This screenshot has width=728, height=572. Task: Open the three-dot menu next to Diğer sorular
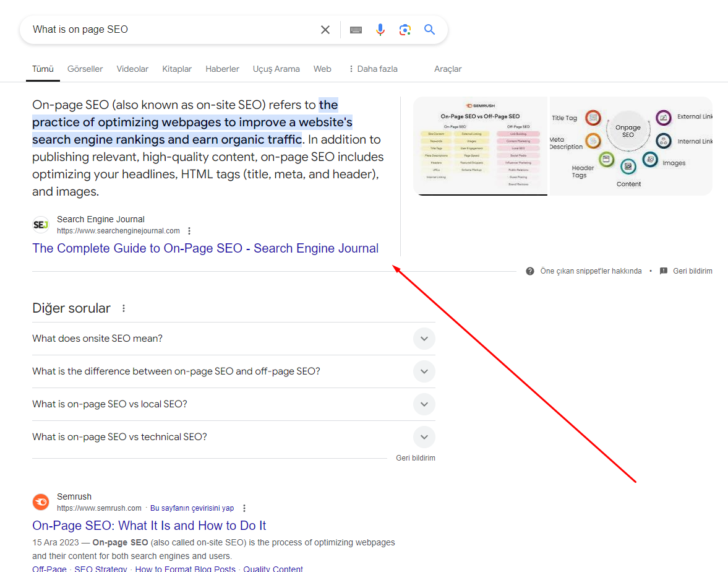(x=124, y=308)
